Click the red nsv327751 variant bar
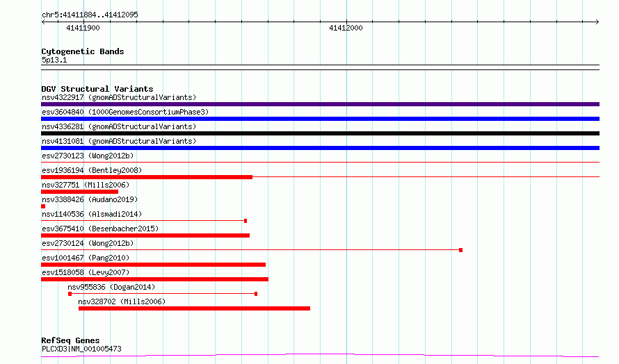Viewport: 619px width, 364px height. (x=80, y=192)
